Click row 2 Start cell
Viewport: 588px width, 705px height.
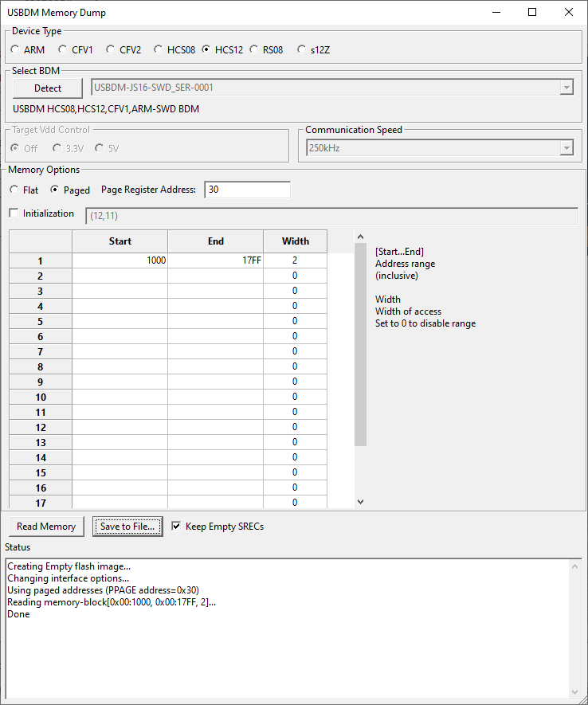tap(120, 276)
